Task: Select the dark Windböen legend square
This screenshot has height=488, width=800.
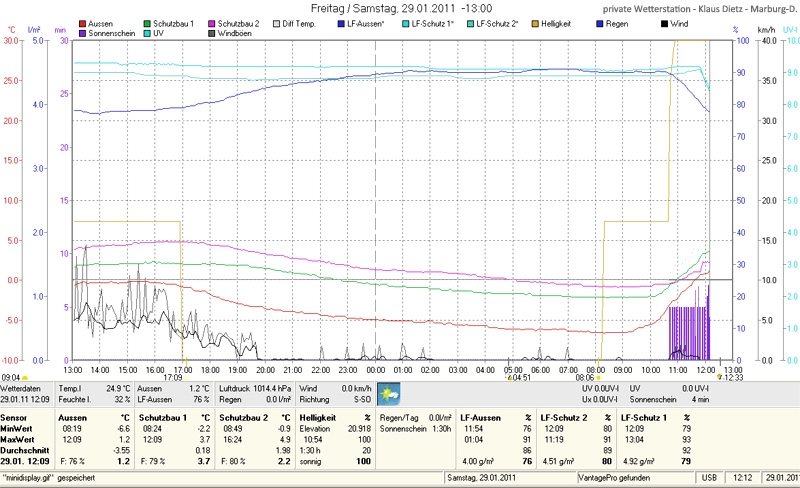Action: (212, 33)
